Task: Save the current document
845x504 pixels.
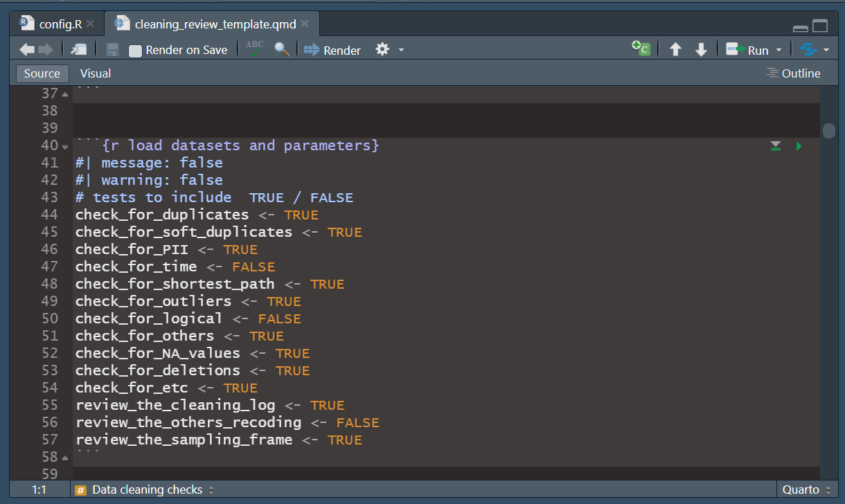Action: [x=112, y=50]
